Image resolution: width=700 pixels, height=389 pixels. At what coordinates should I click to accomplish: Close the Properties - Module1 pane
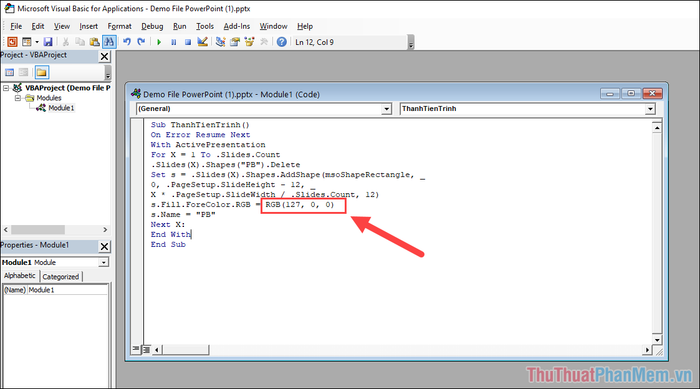[104, 246]
